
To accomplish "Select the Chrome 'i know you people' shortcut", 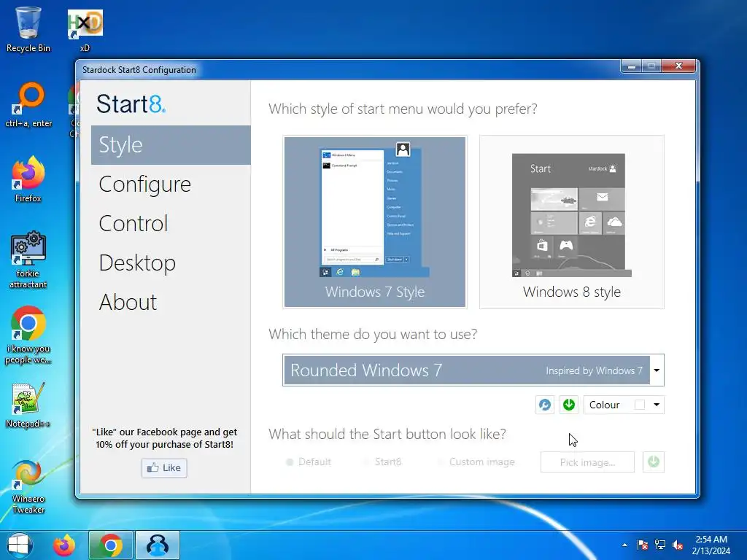I will click(x=28, y=335).
